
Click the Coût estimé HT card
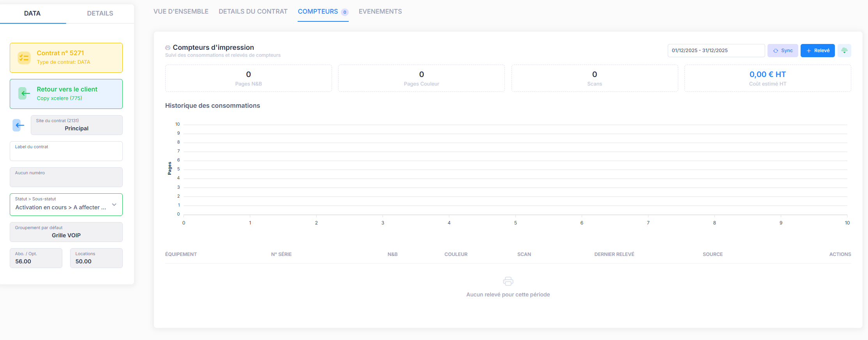click(x=767, y=78)
